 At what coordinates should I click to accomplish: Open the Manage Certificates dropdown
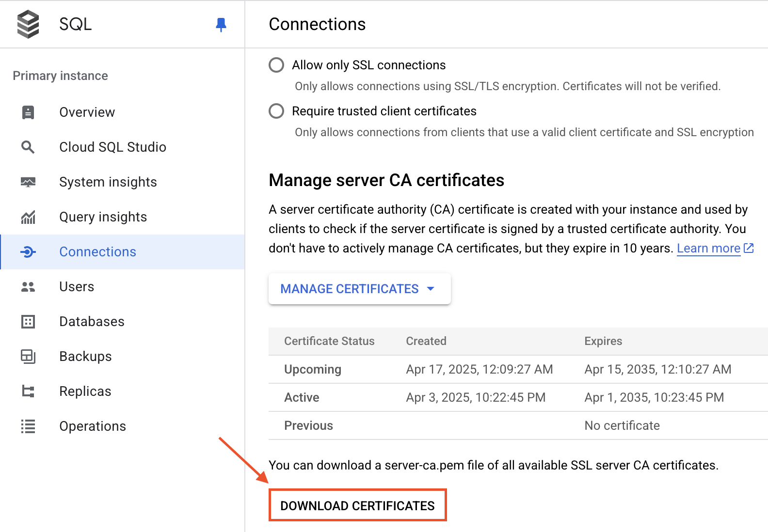(x=349, y=289)
